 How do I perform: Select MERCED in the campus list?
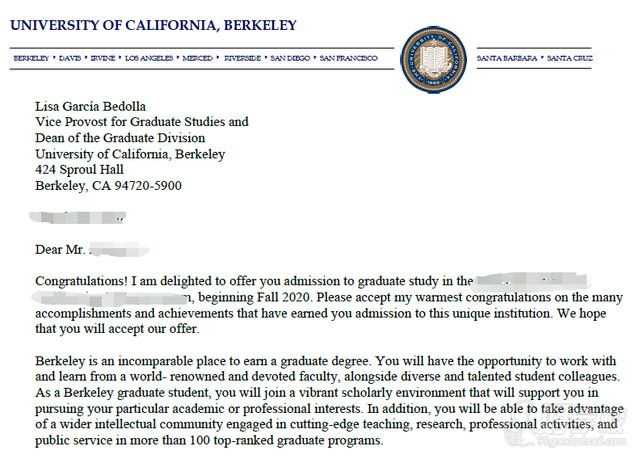(198, 58)
